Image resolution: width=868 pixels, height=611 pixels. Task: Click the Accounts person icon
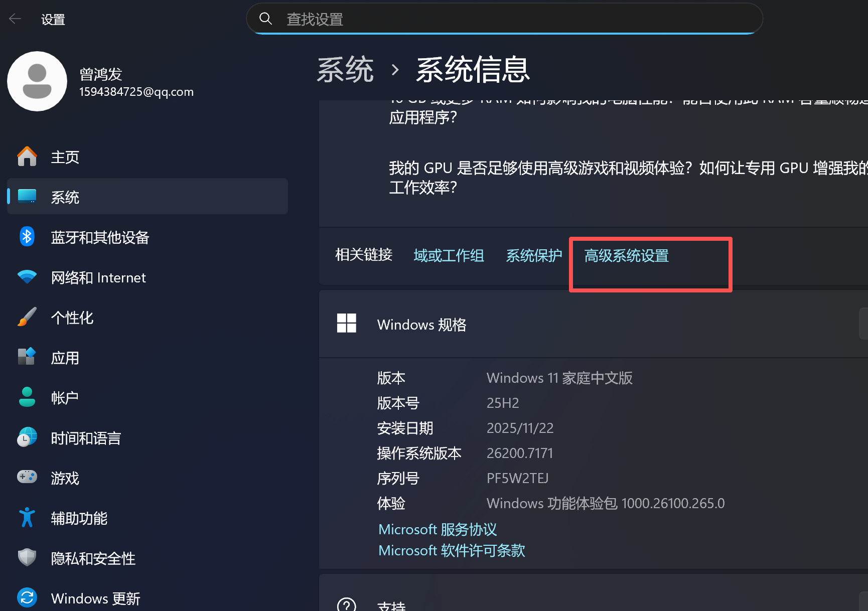click(x=27, y=397)
